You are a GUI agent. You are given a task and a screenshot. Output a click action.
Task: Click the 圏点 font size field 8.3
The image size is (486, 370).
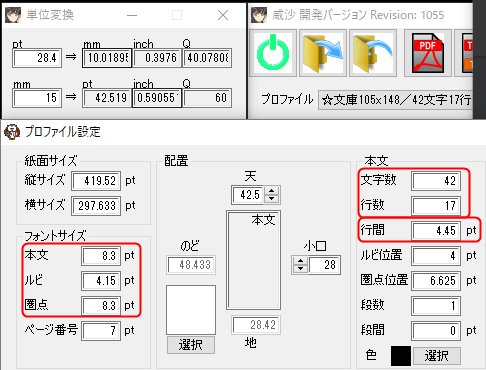coord(101,306)
